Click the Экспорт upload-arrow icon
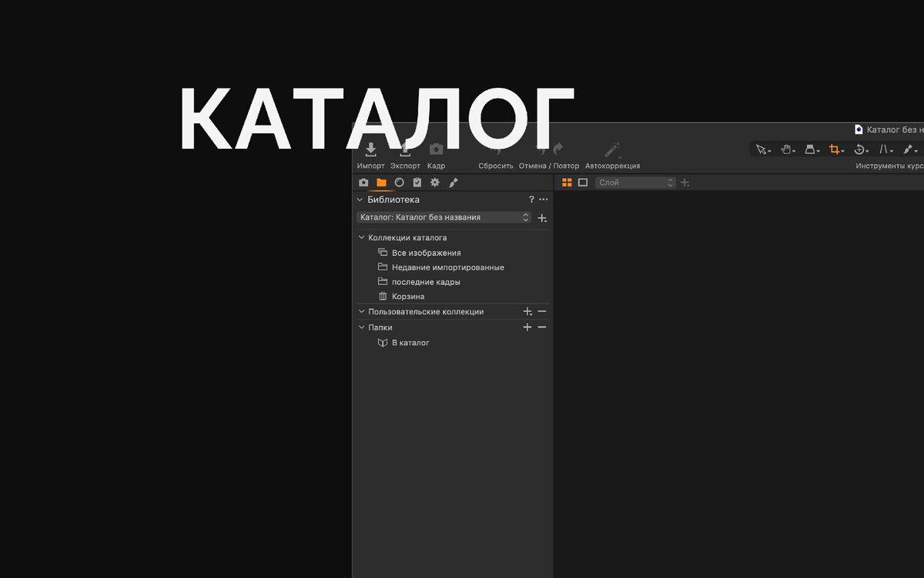924x578 pixels. click(405, 150)
